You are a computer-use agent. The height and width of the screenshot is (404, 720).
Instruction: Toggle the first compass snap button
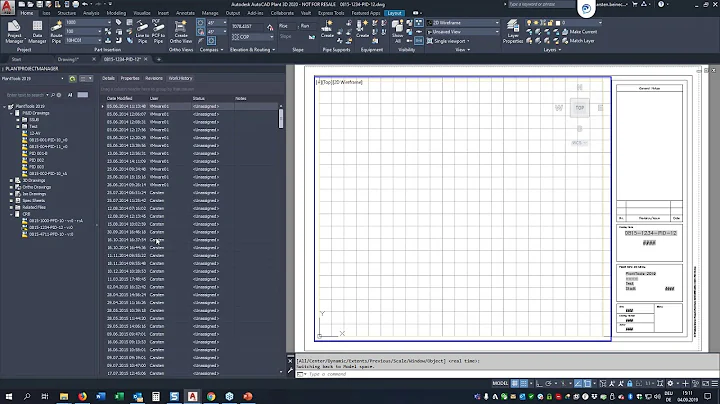pos(201,22)
